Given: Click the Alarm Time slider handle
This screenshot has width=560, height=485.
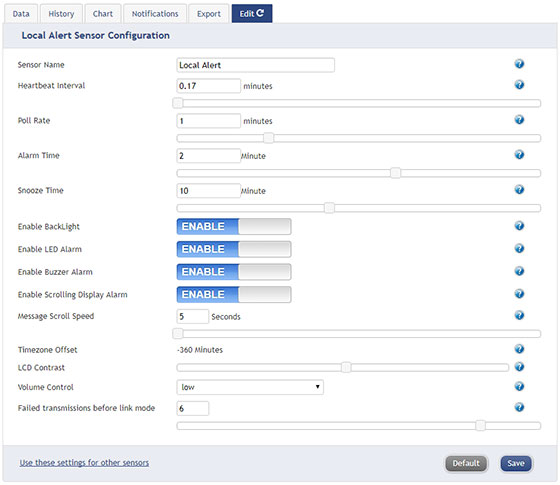Looking at the screenshot, I should (x=395, y=173).
